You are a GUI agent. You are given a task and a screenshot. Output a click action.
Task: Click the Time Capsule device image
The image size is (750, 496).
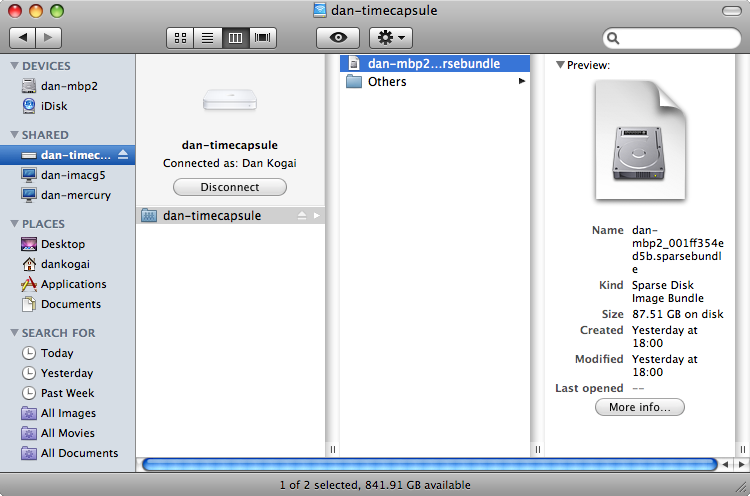click(230, 99)
